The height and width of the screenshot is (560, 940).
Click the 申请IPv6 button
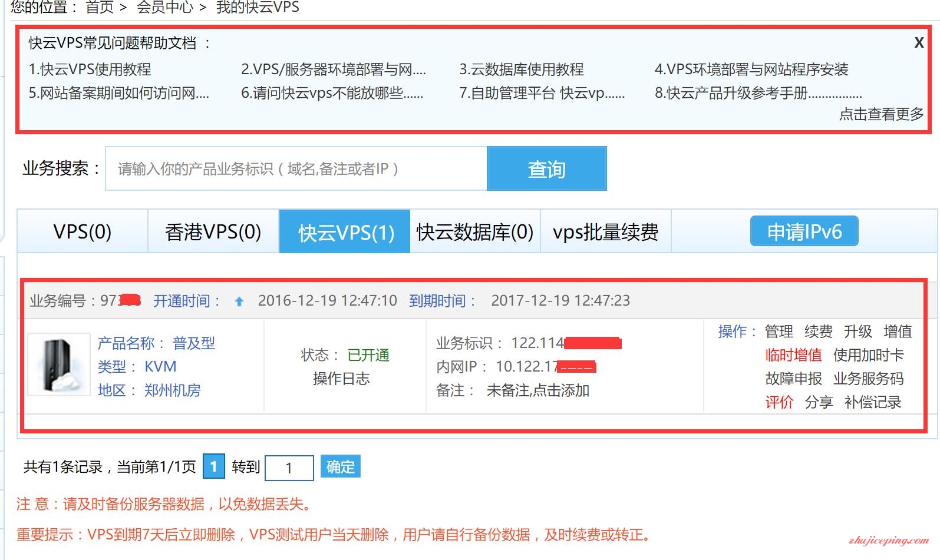(x=804, y=231)
